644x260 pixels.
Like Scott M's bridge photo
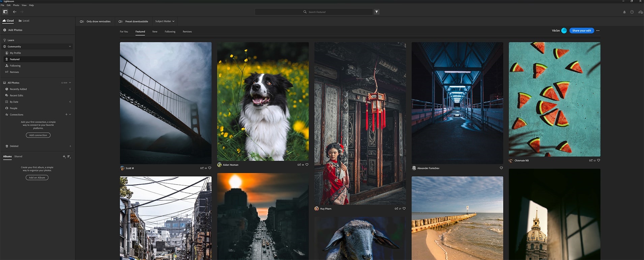209,168
